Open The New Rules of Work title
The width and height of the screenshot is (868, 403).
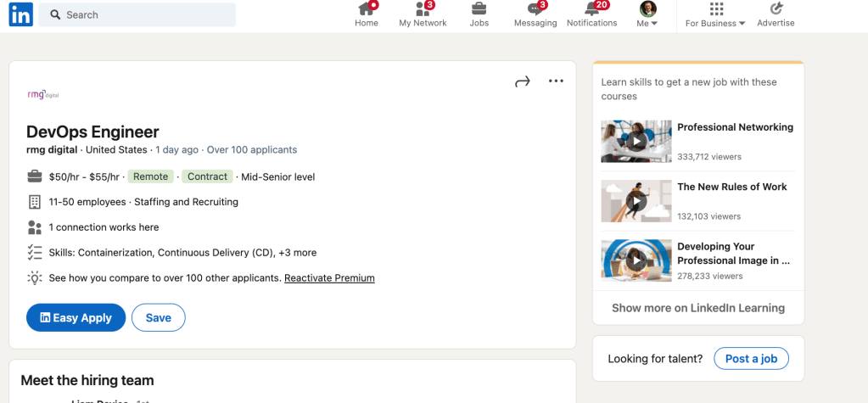click(732, 188)
